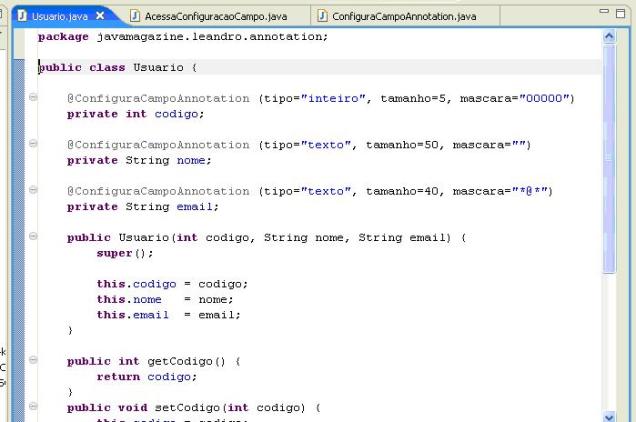Fold the Usuario constructor
Viewport: 636px width, 422px height.
coord(34,237)
